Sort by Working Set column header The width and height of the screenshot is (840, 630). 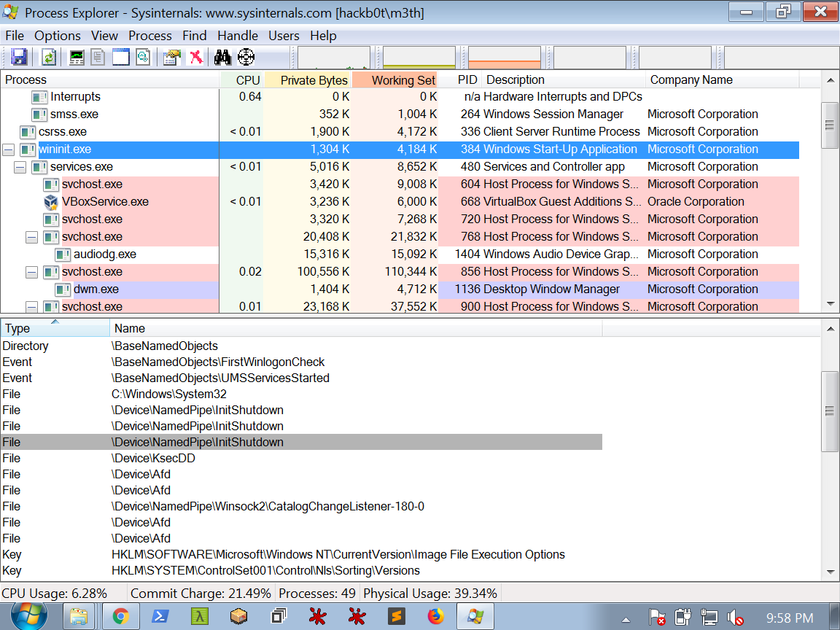[394, 79]
